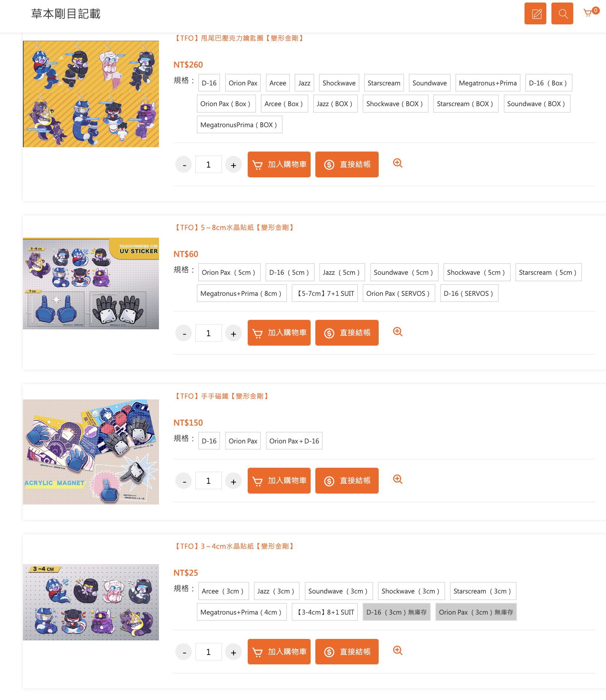Open the 【TFO】手手磁鐵 product title link

pyautogui.click(x=222, y=396)
